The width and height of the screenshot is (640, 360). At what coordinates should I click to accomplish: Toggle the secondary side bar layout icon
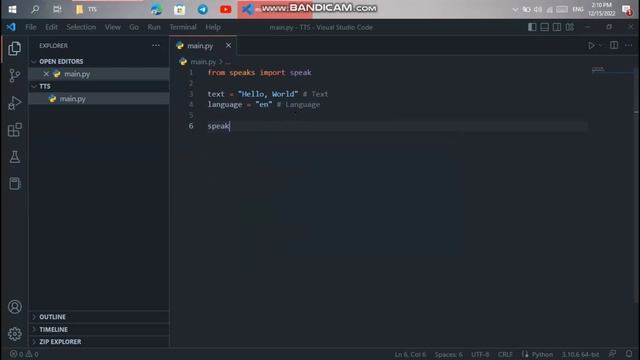pos(557,27)
